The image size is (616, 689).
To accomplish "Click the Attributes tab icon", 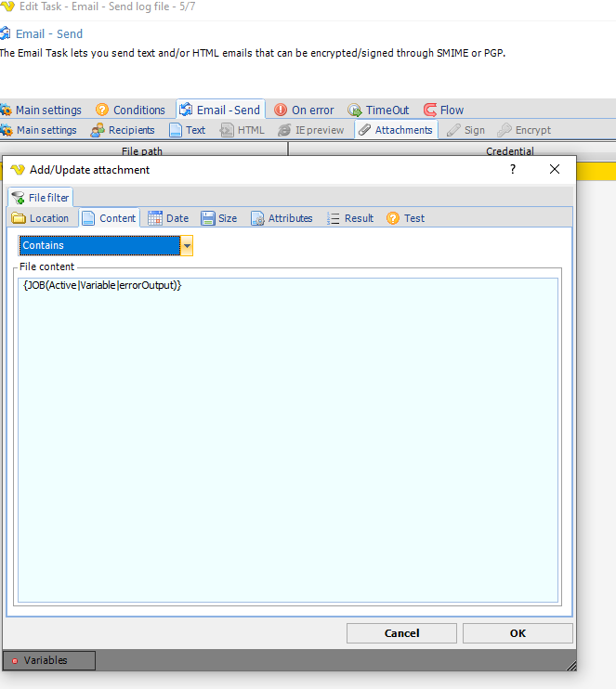I will click(257, 218).
